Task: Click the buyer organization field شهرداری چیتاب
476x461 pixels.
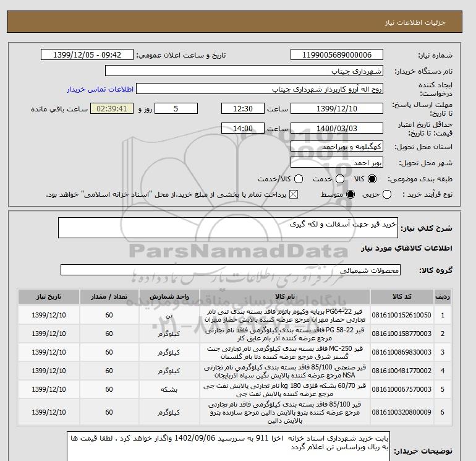Action: pyautogui.click(x=244, y=71)
